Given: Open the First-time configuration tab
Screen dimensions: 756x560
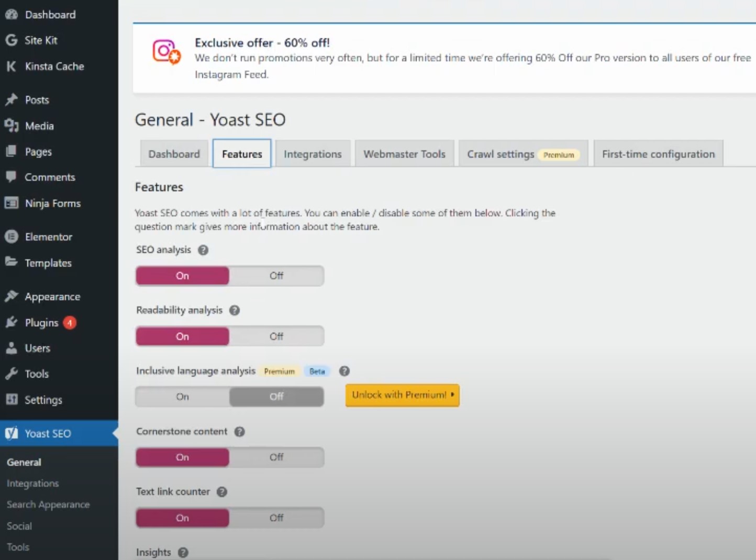Looking at the screenshot, I should (658, 154).
